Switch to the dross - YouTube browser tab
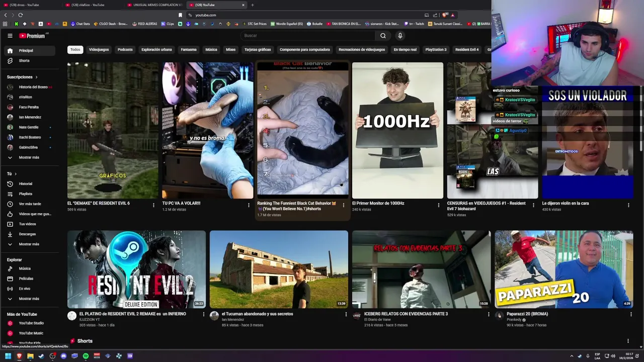The image size is (644, 362). click(x=30, y=5)
